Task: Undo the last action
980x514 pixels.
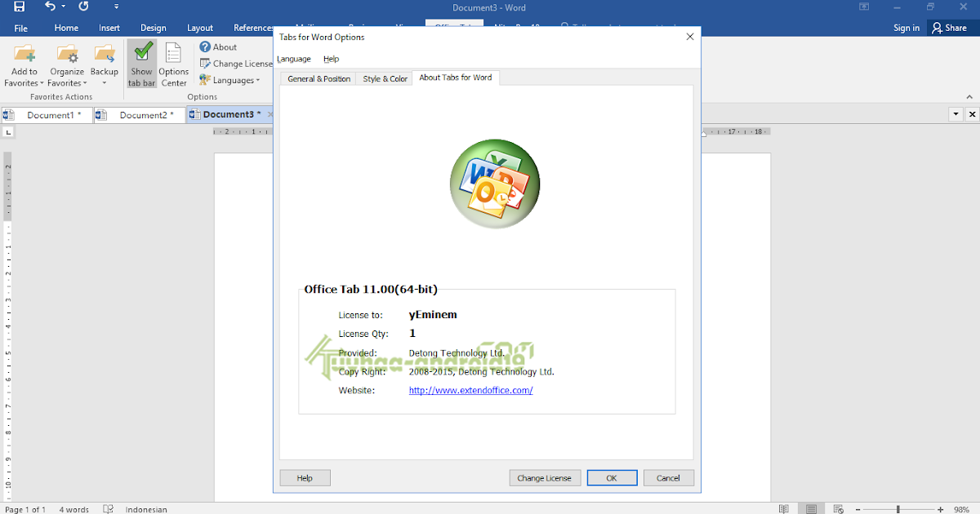Action: pyautogui.click(x=50, y=7)
